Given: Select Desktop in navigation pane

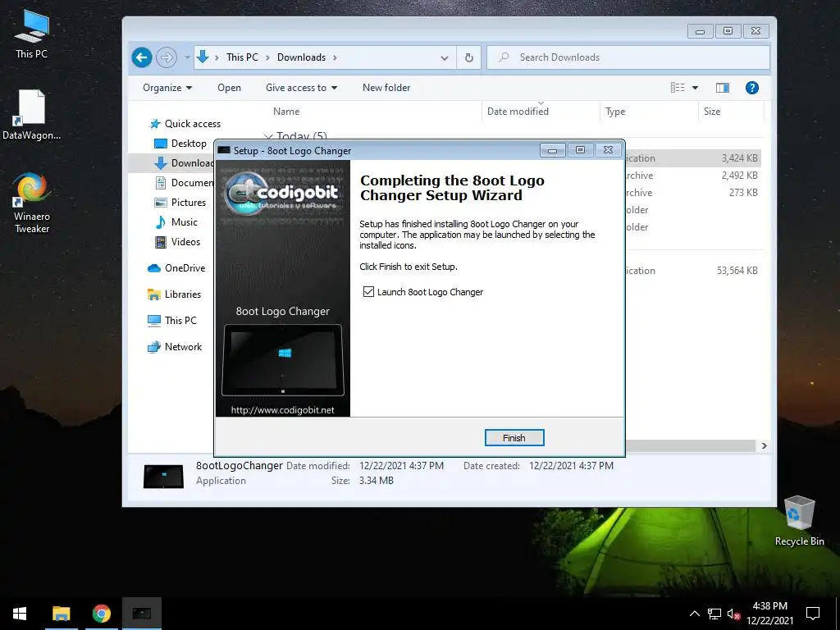Looking at the screenshot, I should point(180,144).
